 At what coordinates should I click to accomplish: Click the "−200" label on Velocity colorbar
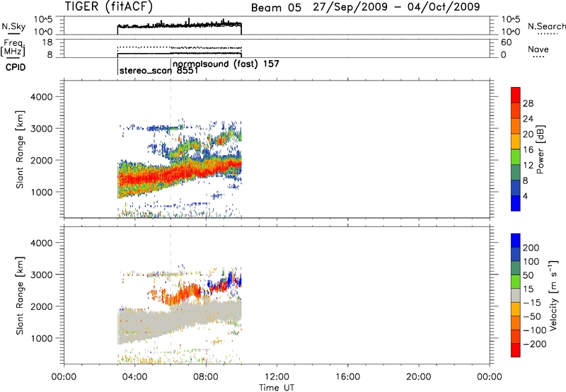point(535,344)
